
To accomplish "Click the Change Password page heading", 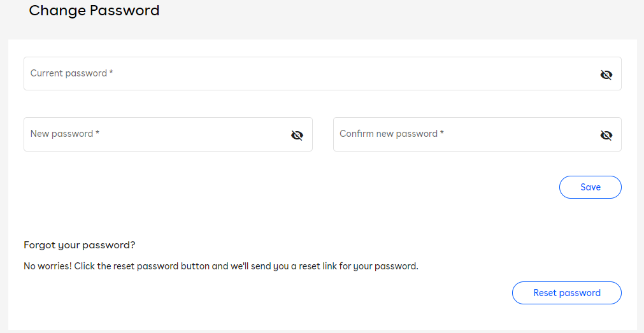I will 94,11.
